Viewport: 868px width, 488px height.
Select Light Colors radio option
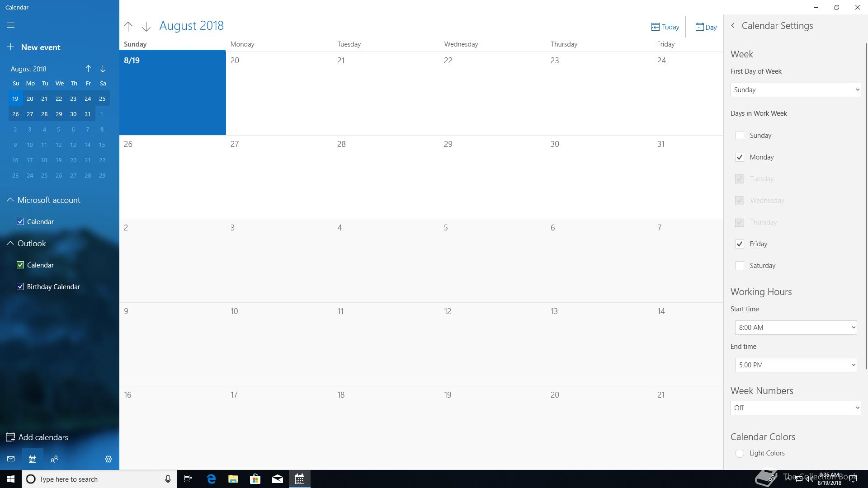pyautogui.click(x=740, y=453)
